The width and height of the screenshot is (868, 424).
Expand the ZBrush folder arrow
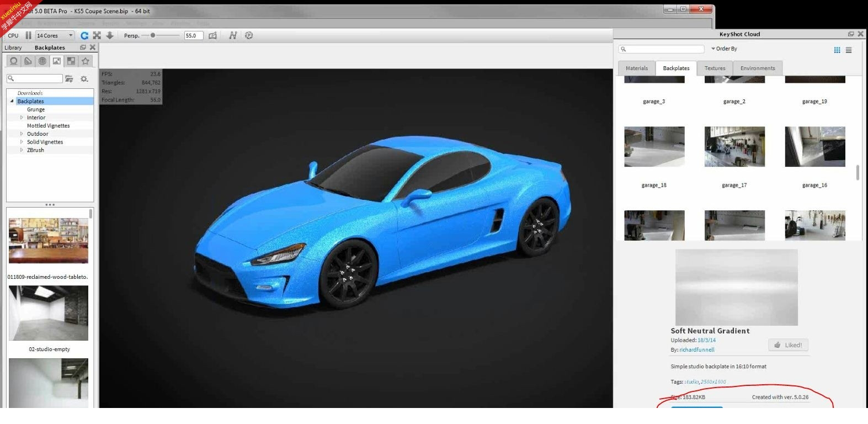tap(22, 150)
